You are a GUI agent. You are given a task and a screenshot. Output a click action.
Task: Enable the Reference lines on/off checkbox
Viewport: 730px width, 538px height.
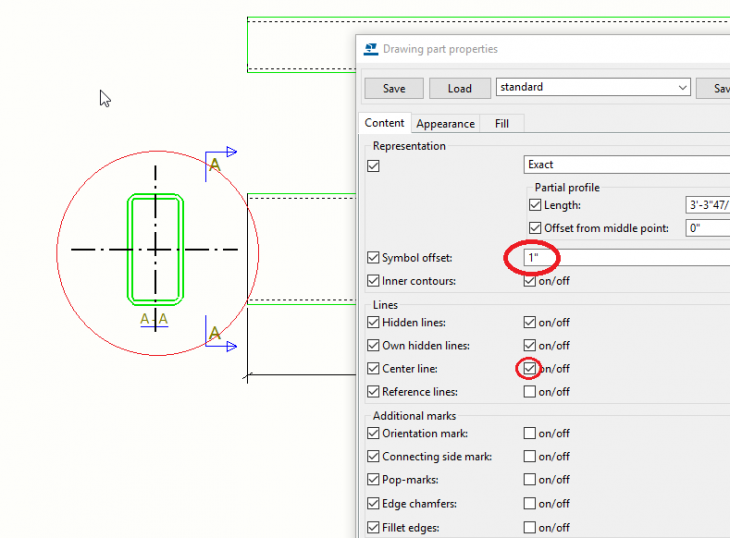pos(529,391)
